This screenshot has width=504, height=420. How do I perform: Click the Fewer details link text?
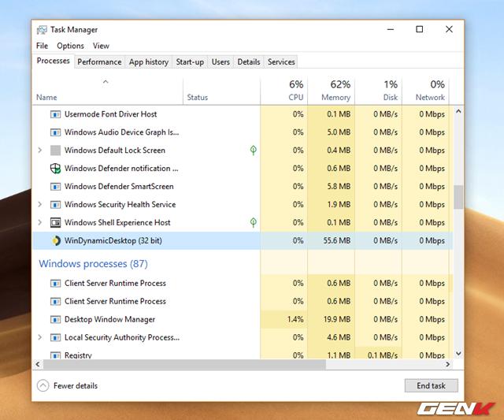click(76, 385)
